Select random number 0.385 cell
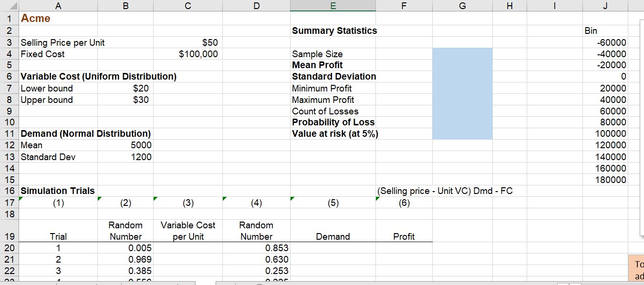This screenshot has height=285, width=644. tap(125, 271)
